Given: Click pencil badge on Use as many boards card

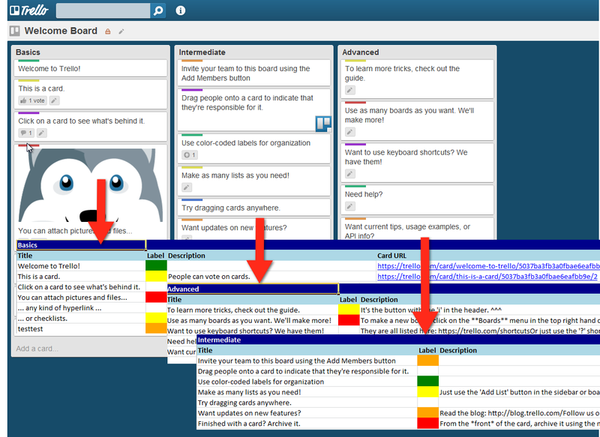Looking at the screenshot, I should click(350, 132).
